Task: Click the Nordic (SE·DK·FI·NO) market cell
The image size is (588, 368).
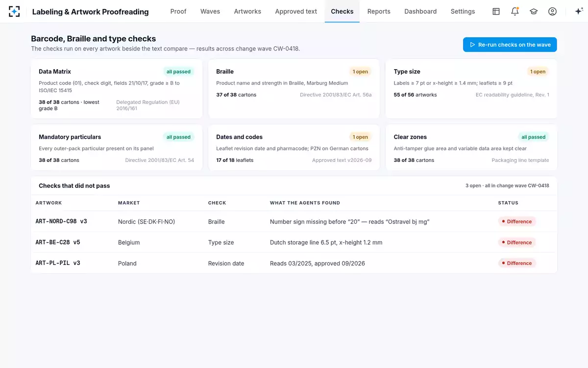Action: [x=147, y=222]
